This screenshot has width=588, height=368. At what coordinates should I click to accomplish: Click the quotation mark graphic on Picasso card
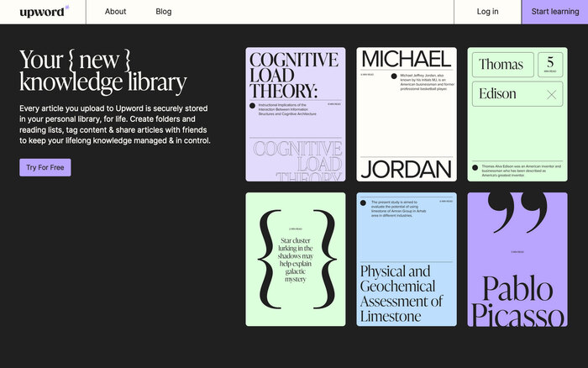coord(517,212)
